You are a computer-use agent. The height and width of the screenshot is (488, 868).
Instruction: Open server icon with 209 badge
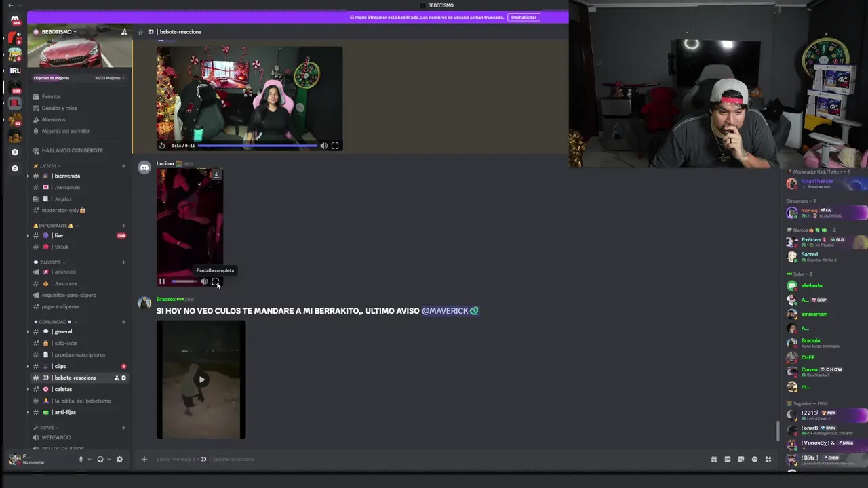(x=14, y=87)
